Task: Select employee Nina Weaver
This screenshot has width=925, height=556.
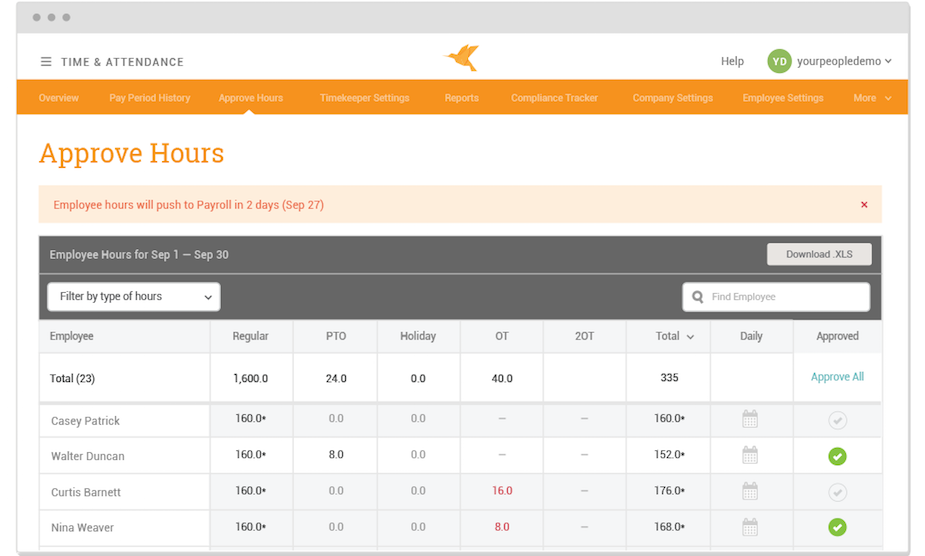Action: click(x=82, y=528)
